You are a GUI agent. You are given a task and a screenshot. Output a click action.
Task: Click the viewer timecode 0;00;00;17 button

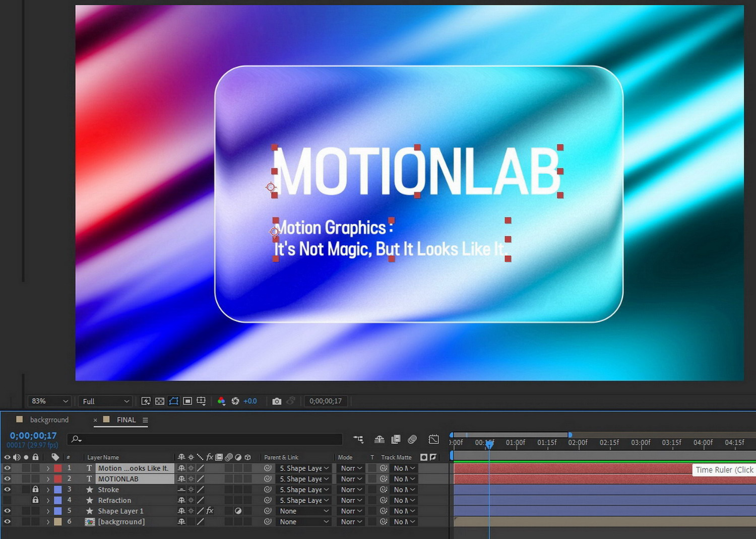coord(326,401)
